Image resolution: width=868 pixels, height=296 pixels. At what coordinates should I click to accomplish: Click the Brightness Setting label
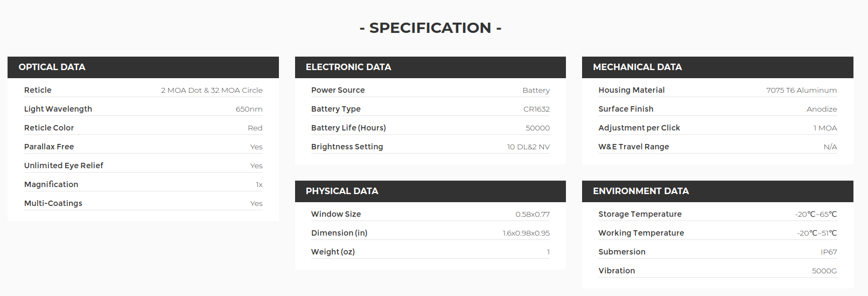[x=347, y=147]
